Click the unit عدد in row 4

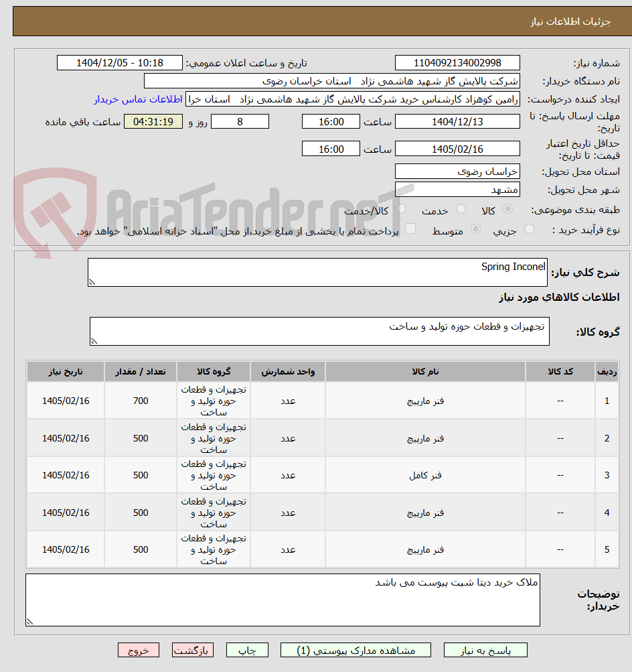point(288,513)
